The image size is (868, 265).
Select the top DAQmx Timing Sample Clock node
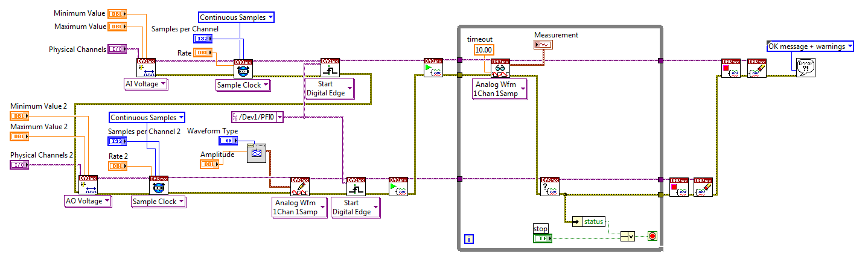pos(243,68)
